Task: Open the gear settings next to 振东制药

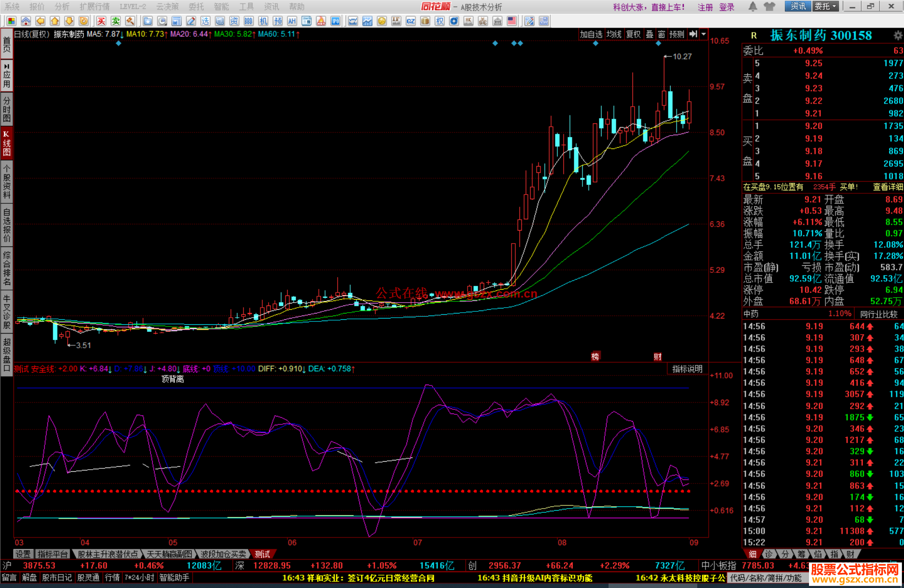Action: pyautogui.click(x=898, y=35)
